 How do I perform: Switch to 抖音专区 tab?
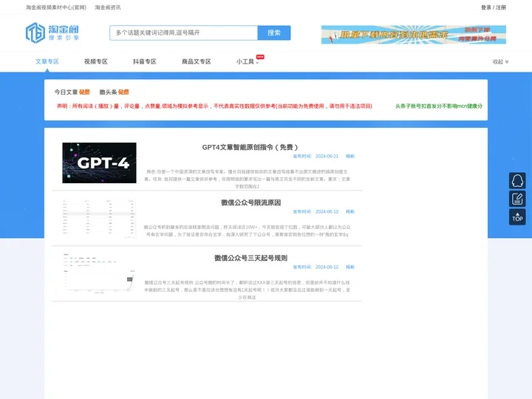pyautogui.click(x=145, y=61)
